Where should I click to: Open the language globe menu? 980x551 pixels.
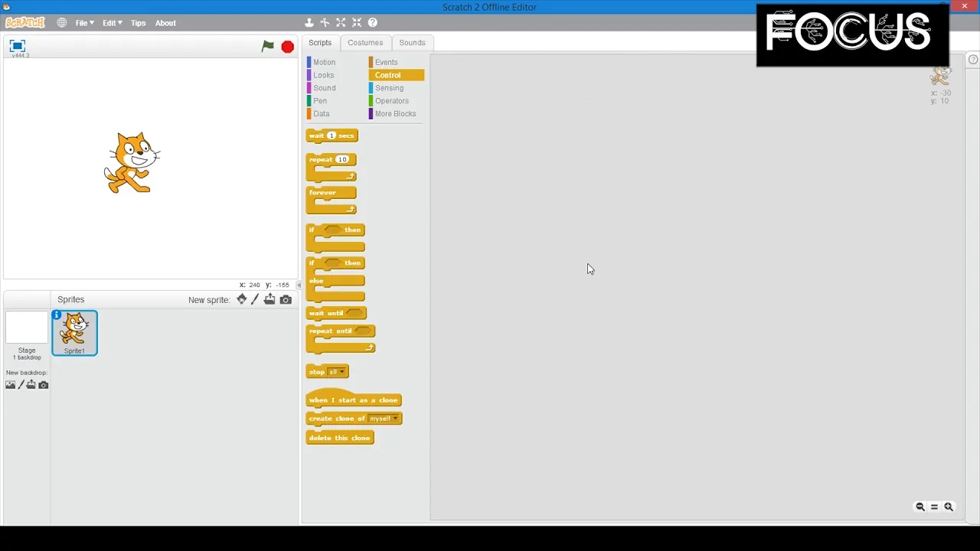tap(61, 23)
